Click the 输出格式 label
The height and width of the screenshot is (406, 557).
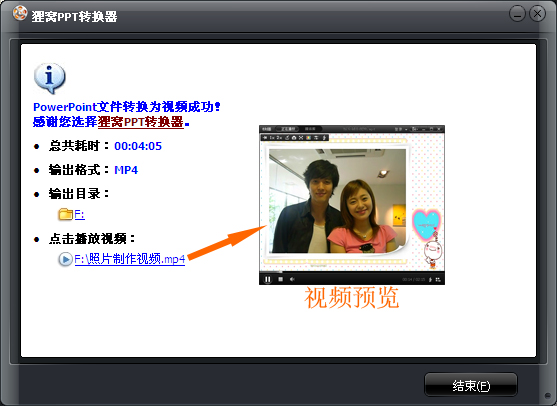point(79,170)
